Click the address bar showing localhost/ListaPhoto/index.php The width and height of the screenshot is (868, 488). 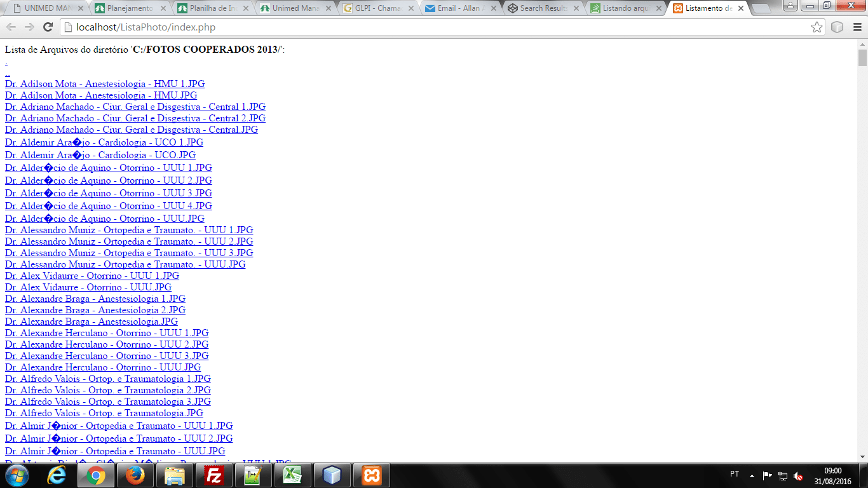click(x=442, y=27)
